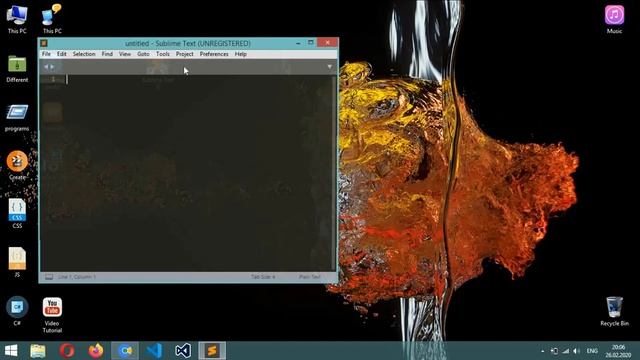Click the Plain Text syntax selector
The width and height of the screenshot is (640, 360).
coord(310,277)
